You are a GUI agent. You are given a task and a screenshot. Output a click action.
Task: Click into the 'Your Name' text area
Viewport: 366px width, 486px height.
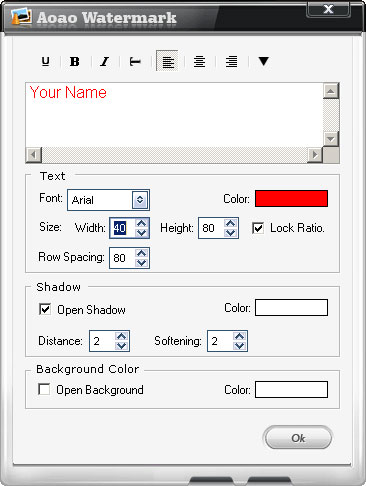click(174, 115)
